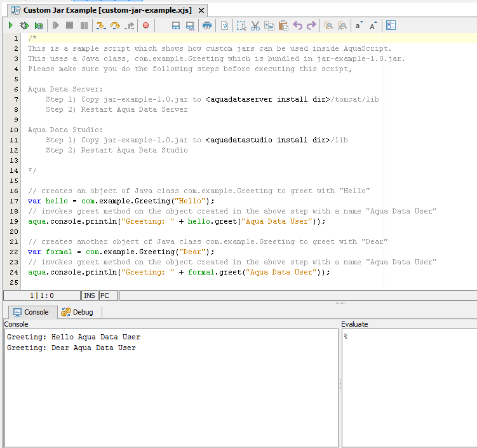
Task: Click the Save icon
Action: pyautogui.click(x=176, y=25)
